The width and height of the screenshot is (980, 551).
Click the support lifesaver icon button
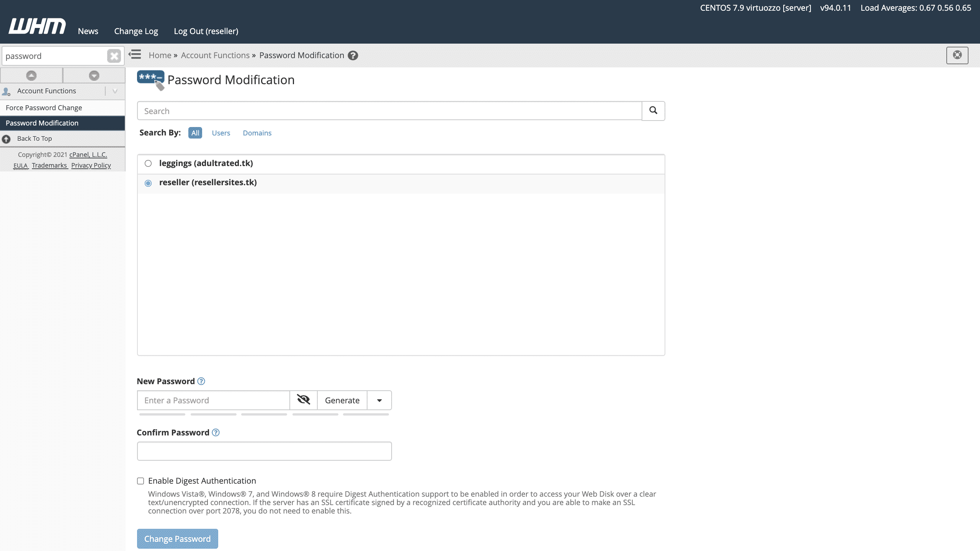coord(957,55)
